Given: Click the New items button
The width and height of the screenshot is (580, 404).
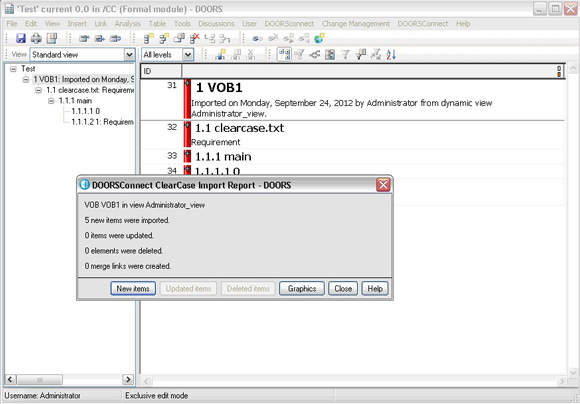Looking at the screenshot, I should pyautogui.click(x=133, y=289).
